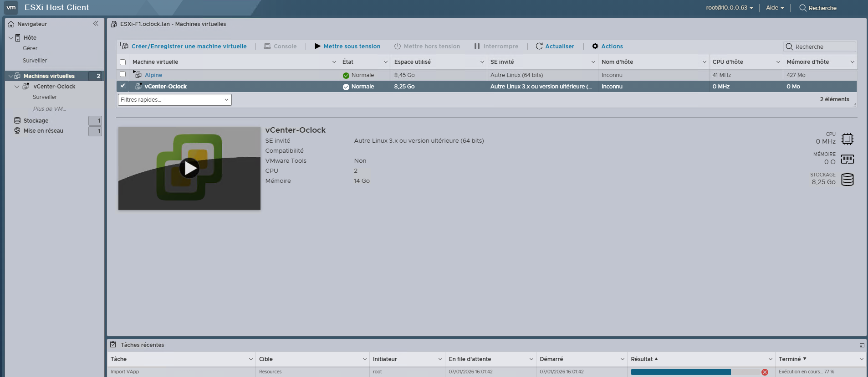The height and width of the screenshot is (377, 868).
Task: Uncheck the vCenter-Oclock row checkbox
Action: pyautogui.click(x=123, y=86)
